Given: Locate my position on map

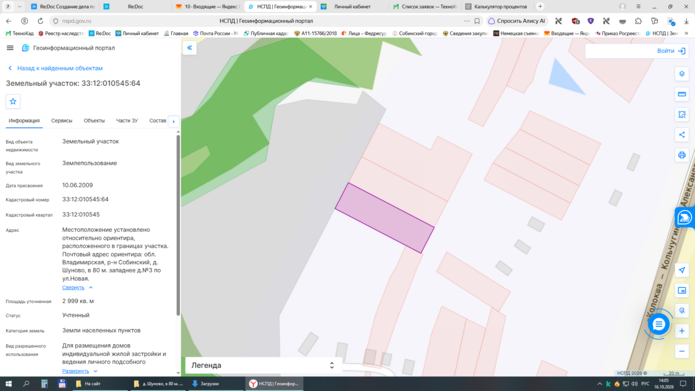Looking at the screenshot, I should pyautogui.click(x=682, y=270).
